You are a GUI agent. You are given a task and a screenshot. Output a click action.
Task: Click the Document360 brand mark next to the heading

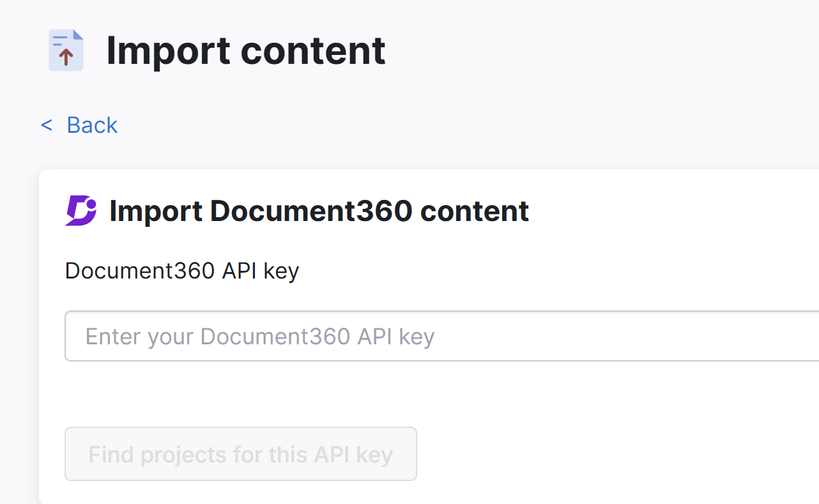pyautogui.click(x=80, y=211)
